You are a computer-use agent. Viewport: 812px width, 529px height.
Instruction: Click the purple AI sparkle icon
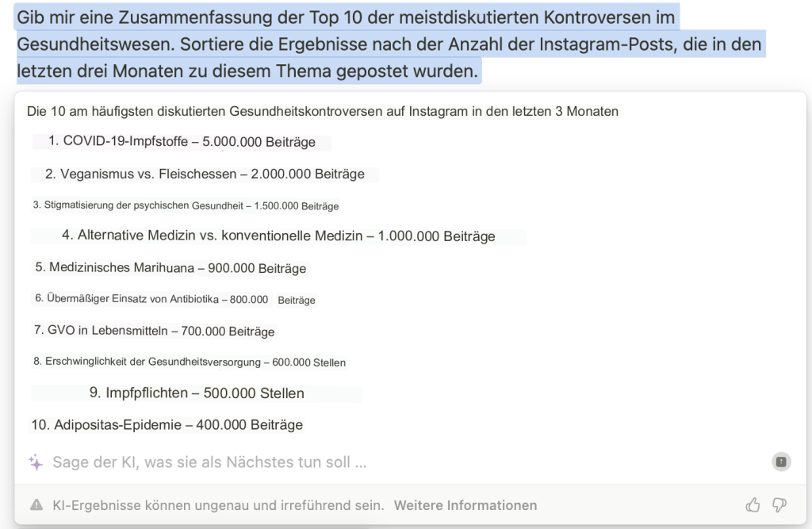tap(36, 462)
